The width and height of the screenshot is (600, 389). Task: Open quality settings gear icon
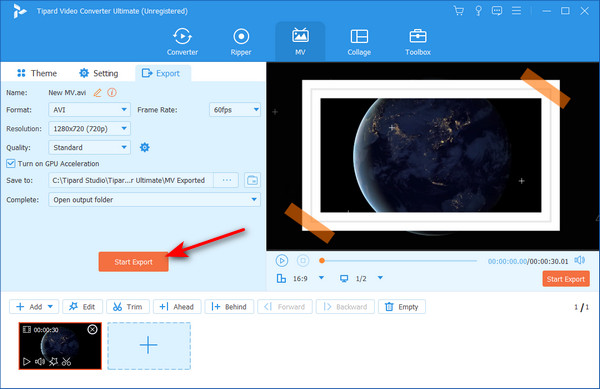145,147
